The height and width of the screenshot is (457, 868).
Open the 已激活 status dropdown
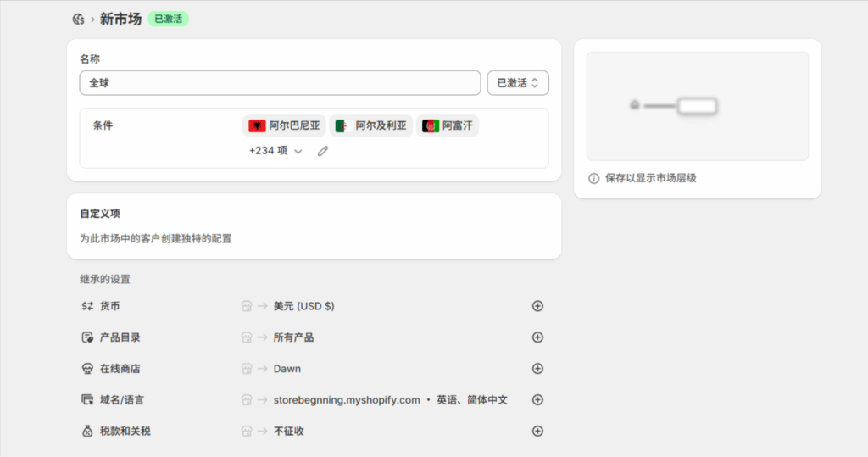click(x=518, y=83)
